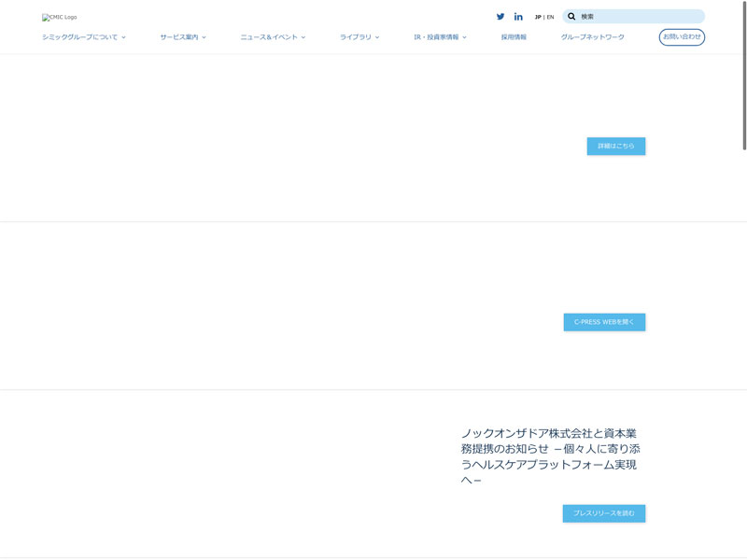Go to 採用情報 page
747x560 pixels.
coord(514,37)
